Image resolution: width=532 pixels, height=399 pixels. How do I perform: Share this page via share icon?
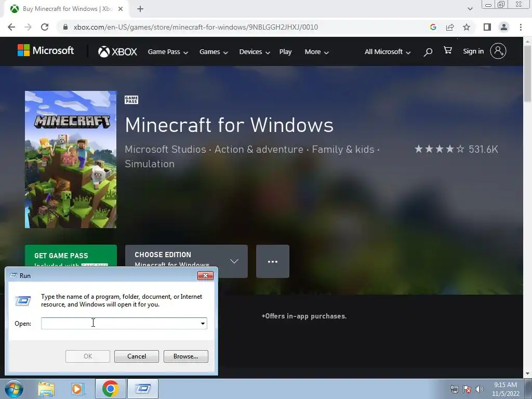[450, 27]
